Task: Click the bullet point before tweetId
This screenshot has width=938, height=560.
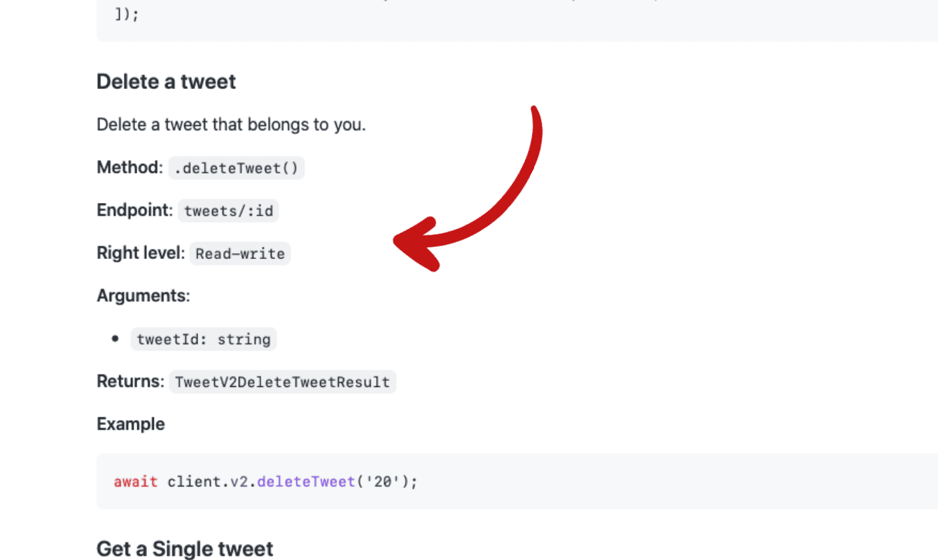Action: (x=115, y=339)
